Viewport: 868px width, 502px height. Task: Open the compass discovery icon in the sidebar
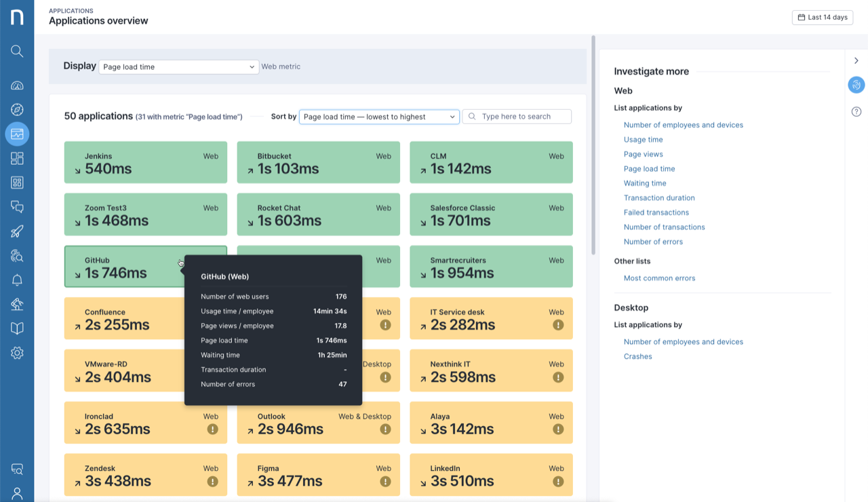coord(17,109)
